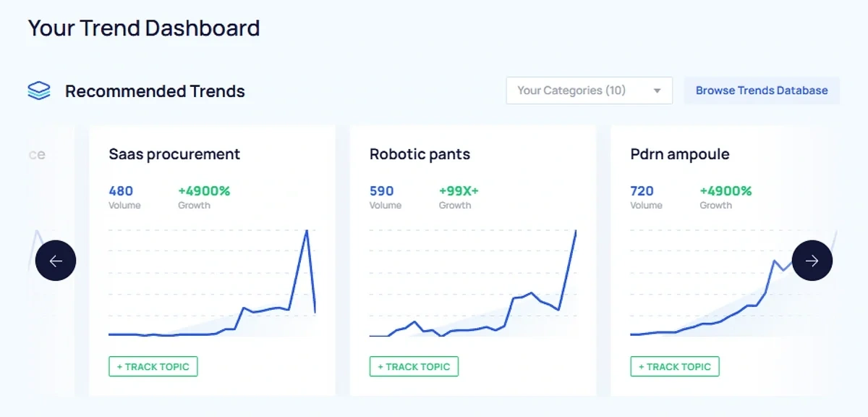Click the peak spike on the Saas procurement chart
Viewport: 868px width, 417px height.
(307, 232)
